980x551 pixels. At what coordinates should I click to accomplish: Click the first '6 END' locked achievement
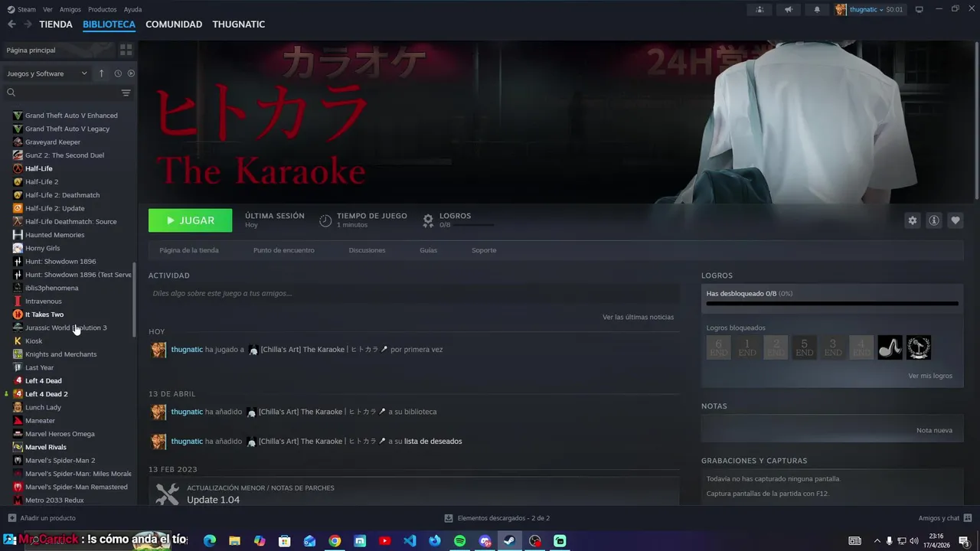tap(719, 347)
